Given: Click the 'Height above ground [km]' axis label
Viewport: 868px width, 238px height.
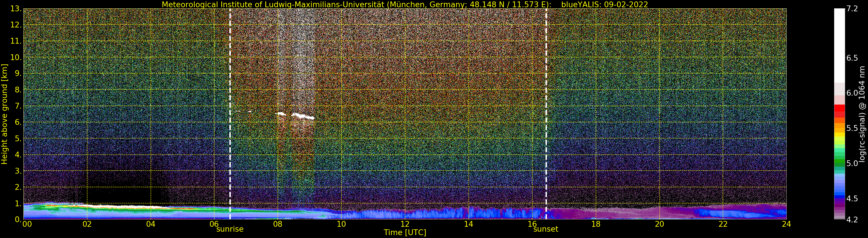Looking at the screenshot, I should (x=4, y=114).
